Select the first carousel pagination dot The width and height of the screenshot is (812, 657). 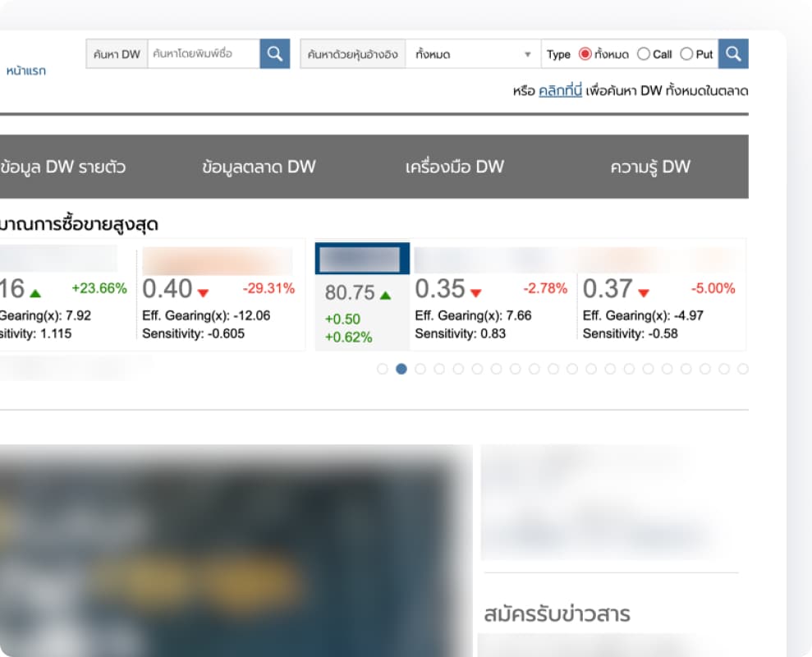click(x=382, y=369)
